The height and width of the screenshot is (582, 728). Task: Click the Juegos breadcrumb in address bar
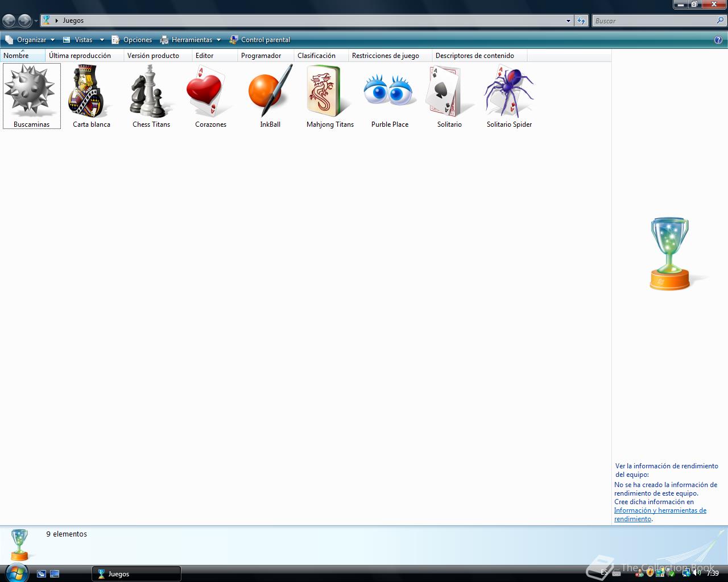(x=73, y=20)
